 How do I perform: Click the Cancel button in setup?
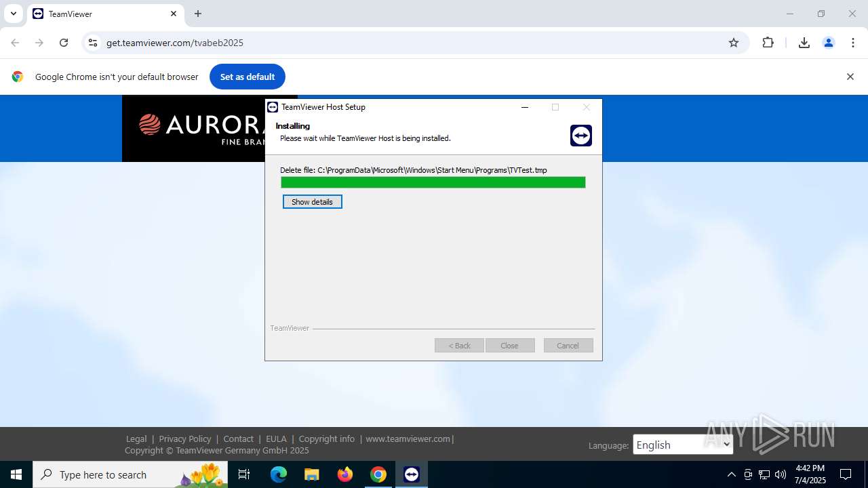(568, 346)
